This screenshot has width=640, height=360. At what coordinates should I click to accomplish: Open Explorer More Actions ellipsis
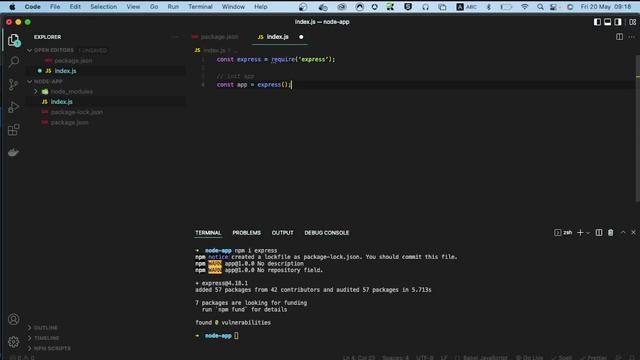click(175, 37)
